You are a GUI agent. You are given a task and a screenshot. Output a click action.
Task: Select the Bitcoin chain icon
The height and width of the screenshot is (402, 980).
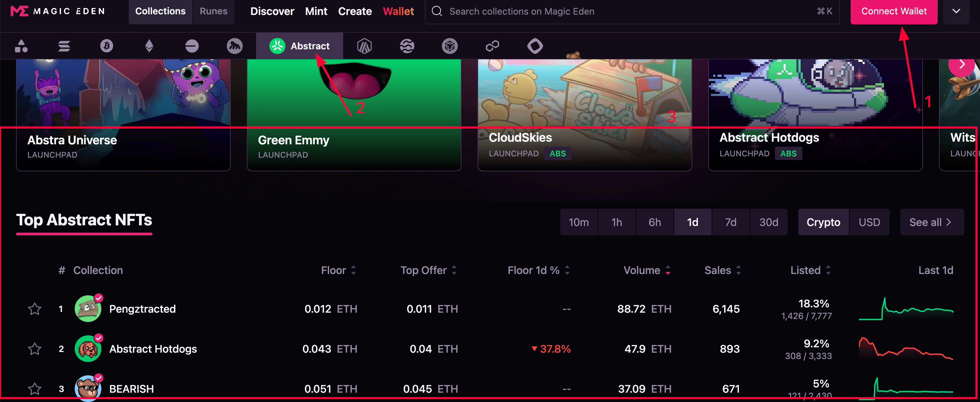point(106,46)
